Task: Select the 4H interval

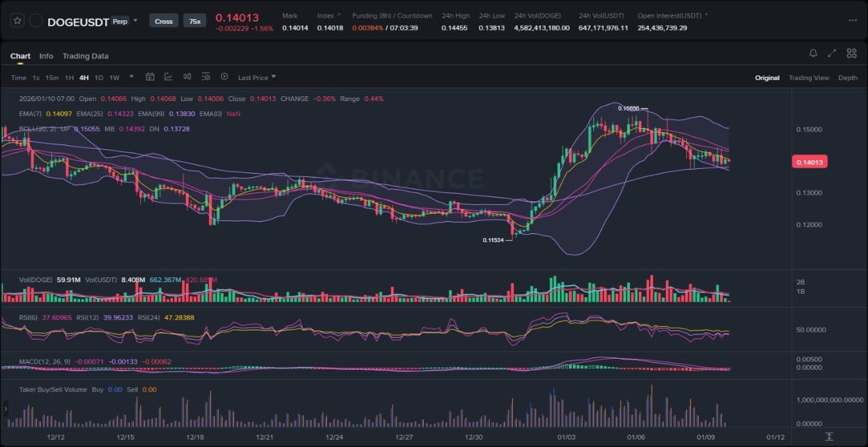Action: pyautogui.click(x=84, y=78)
